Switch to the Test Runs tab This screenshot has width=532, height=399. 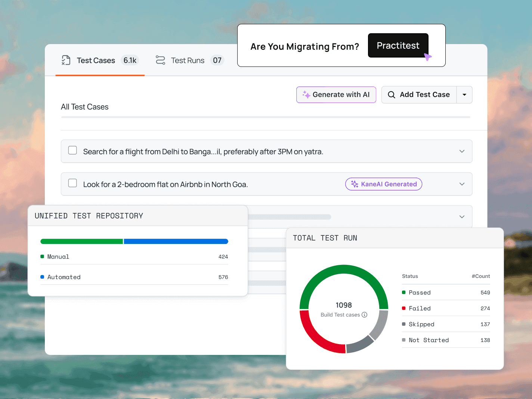[x=189, y=61]
